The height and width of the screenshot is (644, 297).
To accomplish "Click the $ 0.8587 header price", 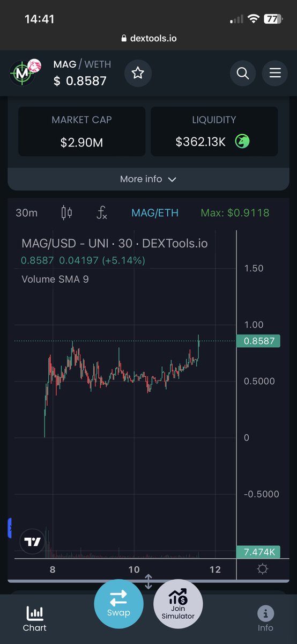I will (x=80, y=81).
